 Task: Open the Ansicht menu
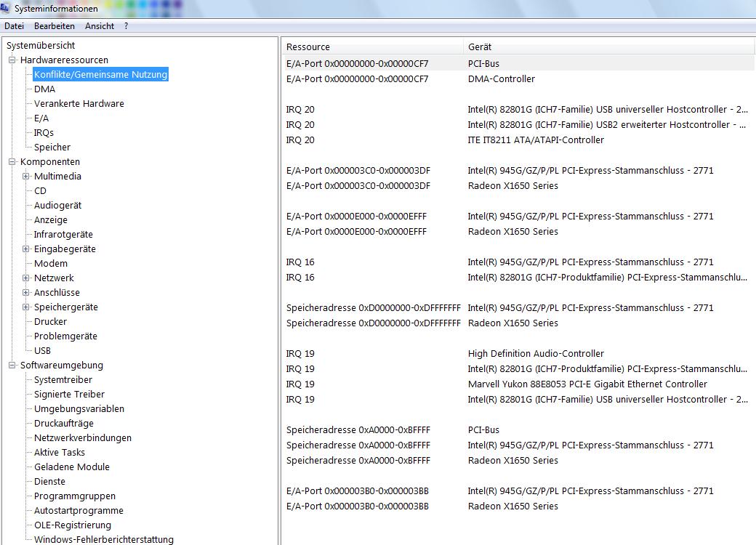click(100, 26)
